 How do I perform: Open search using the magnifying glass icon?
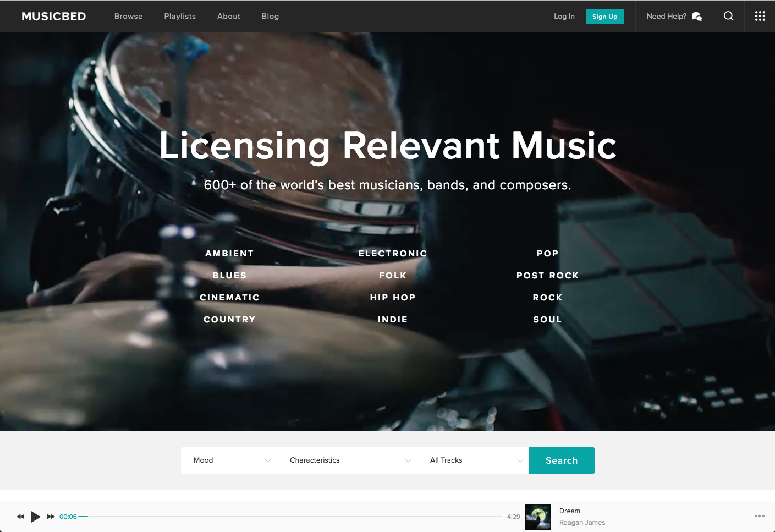728,16
